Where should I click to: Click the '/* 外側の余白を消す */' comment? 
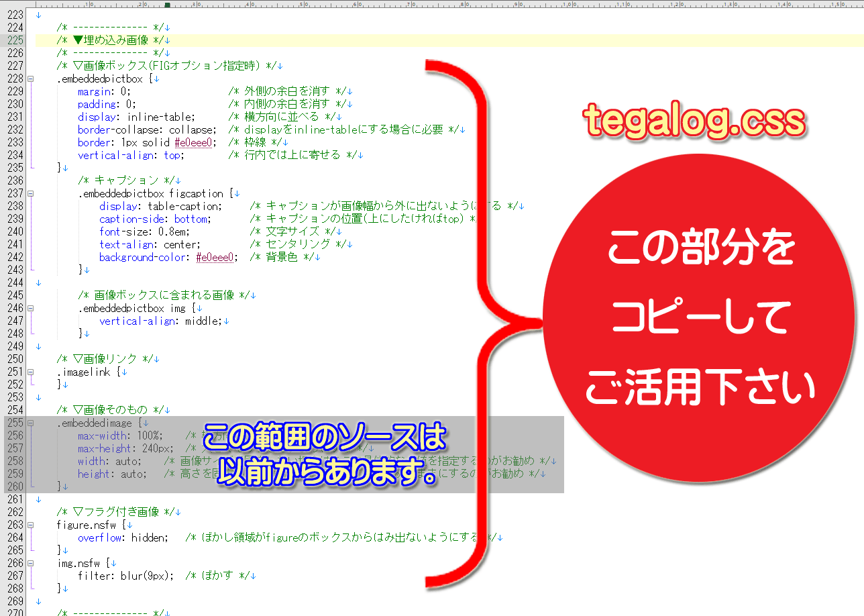[x=288, y=92]
